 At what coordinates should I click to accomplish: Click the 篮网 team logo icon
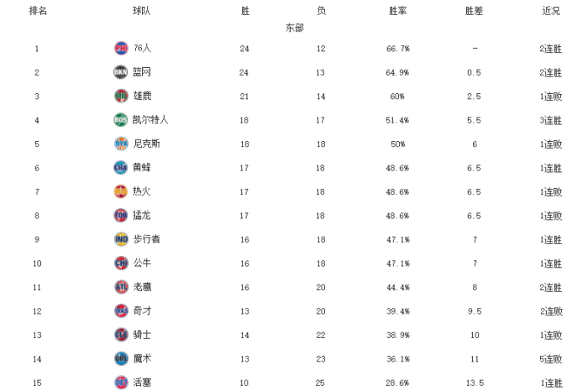point(121,72)
